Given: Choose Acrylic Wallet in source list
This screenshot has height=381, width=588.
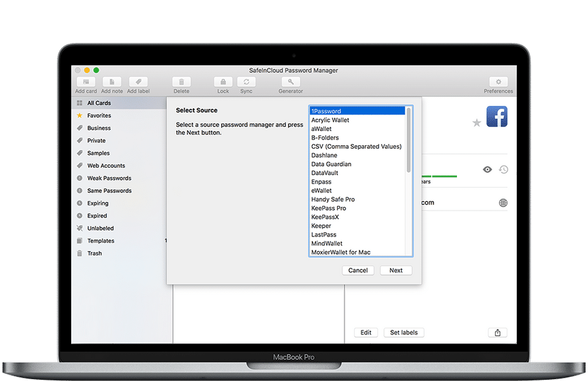Looking at the screenshot, I should 357,120.
